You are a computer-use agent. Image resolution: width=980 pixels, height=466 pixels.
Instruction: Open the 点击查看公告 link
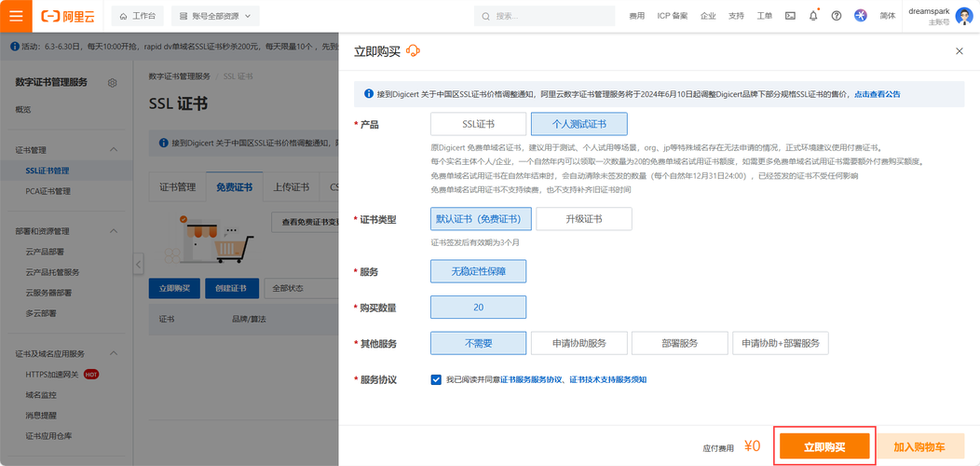(x=878, y=94)
